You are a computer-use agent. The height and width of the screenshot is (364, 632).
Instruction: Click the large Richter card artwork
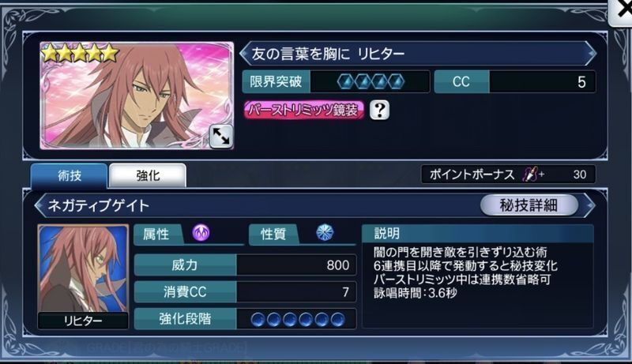pos(137,96)
